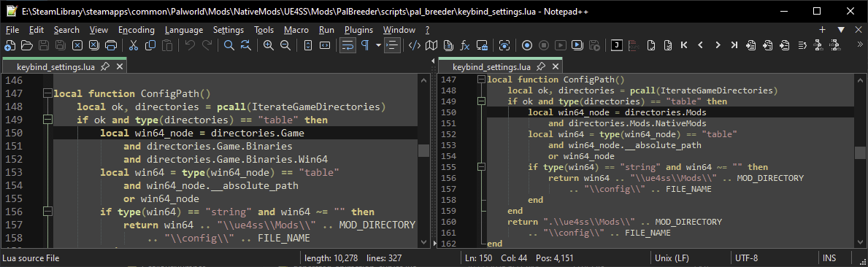Open the Function List fx icon
Screen dimensions: 868x267
(465, 45)
